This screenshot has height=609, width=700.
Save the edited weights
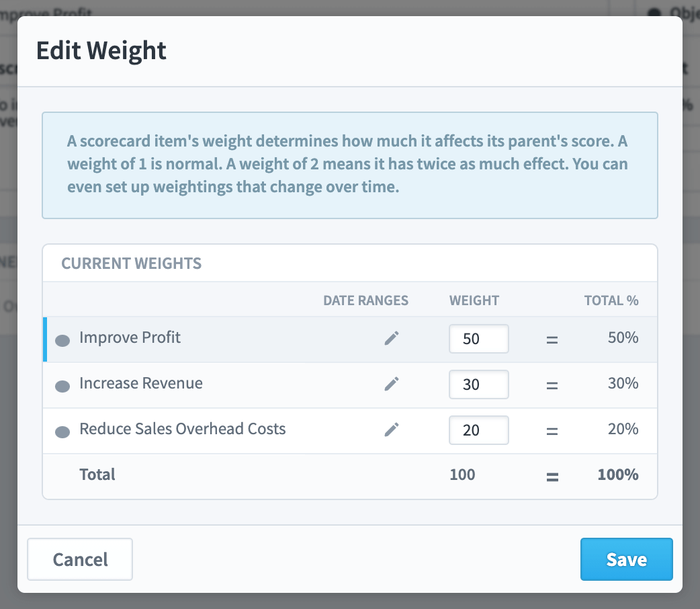(626, 559)
